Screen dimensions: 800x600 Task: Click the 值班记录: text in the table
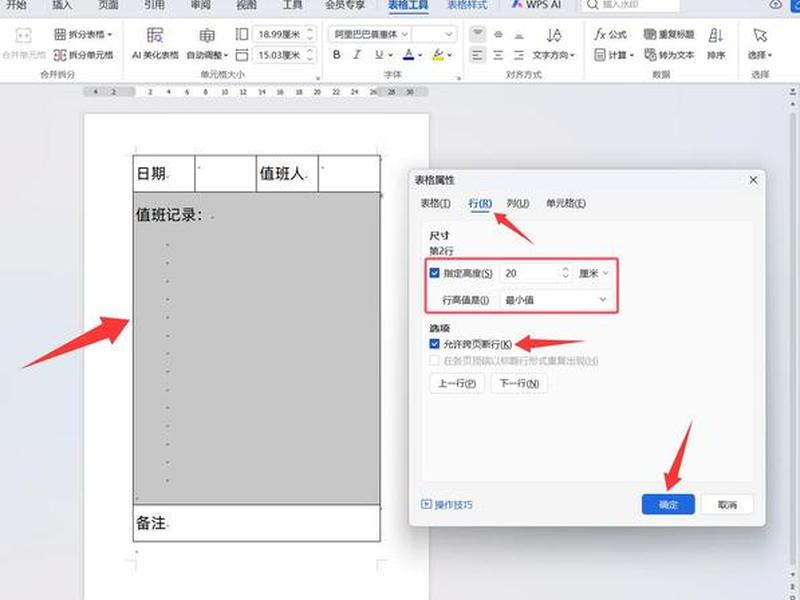click(169, 215)
